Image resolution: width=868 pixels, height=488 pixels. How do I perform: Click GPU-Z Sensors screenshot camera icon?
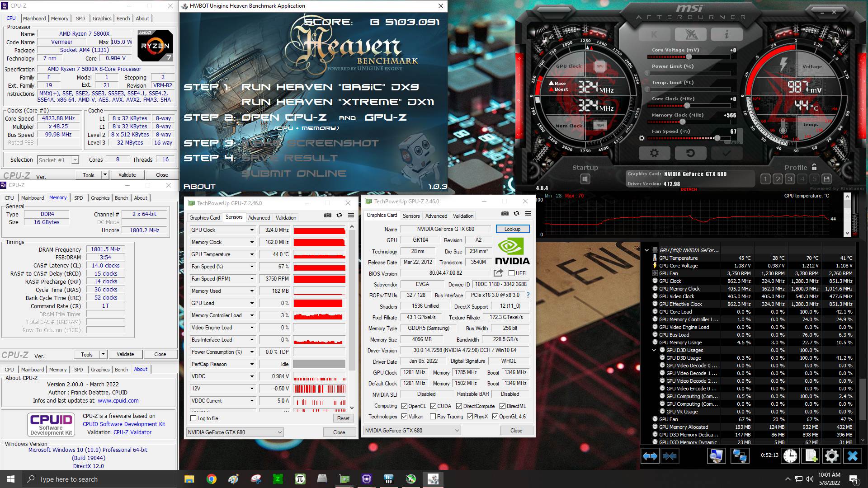[x=328, y=216]
